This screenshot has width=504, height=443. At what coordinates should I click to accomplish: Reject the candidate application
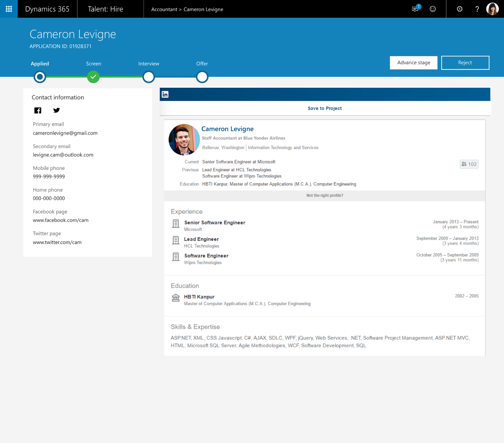pos(465,63)
